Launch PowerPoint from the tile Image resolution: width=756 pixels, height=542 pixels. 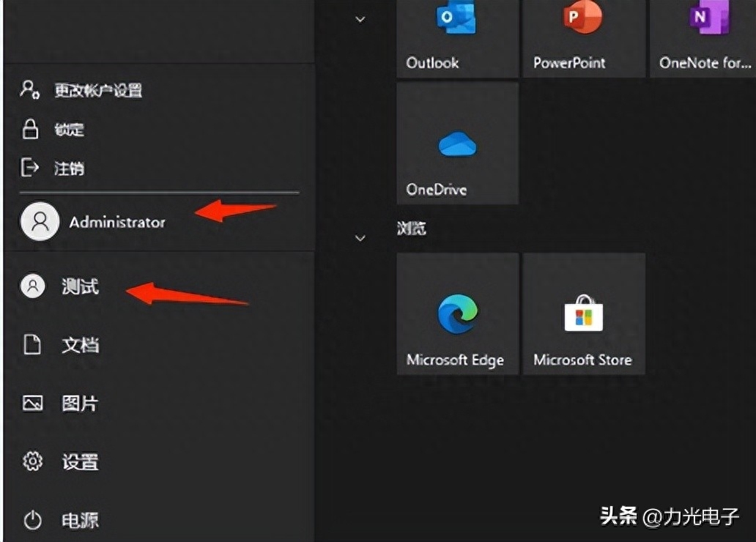[583, 37]
